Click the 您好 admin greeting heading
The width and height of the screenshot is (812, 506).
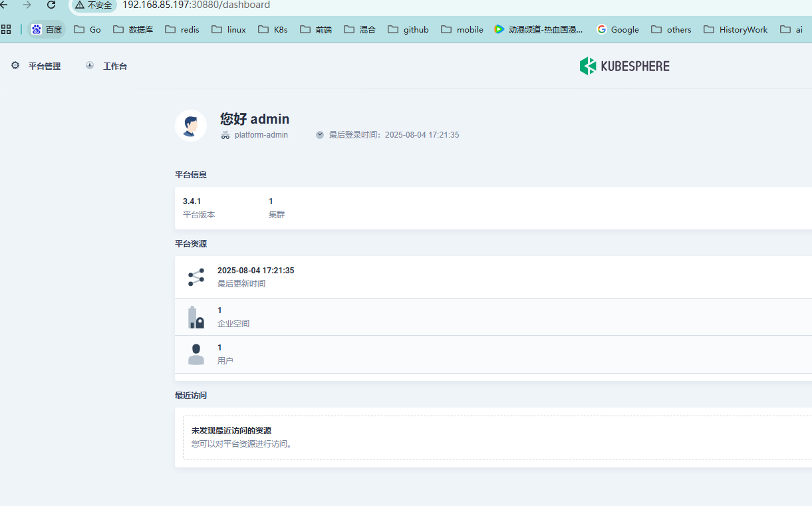[255, 119]
